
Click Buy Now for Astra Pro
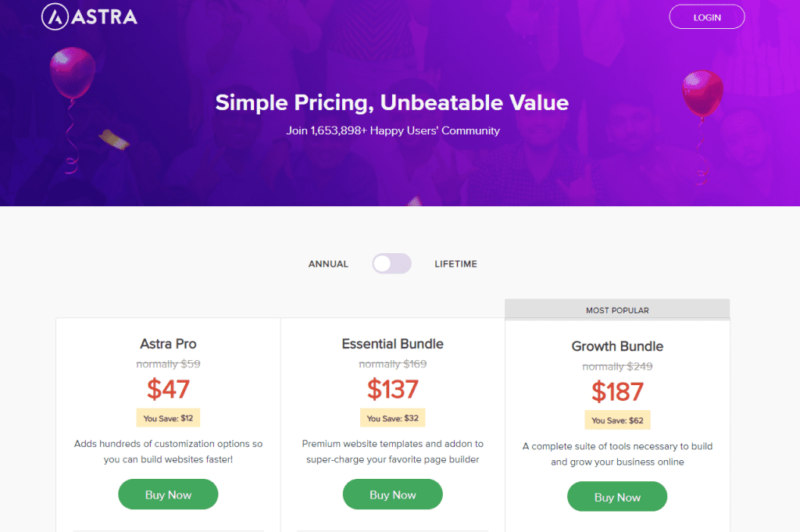point(169,495)
